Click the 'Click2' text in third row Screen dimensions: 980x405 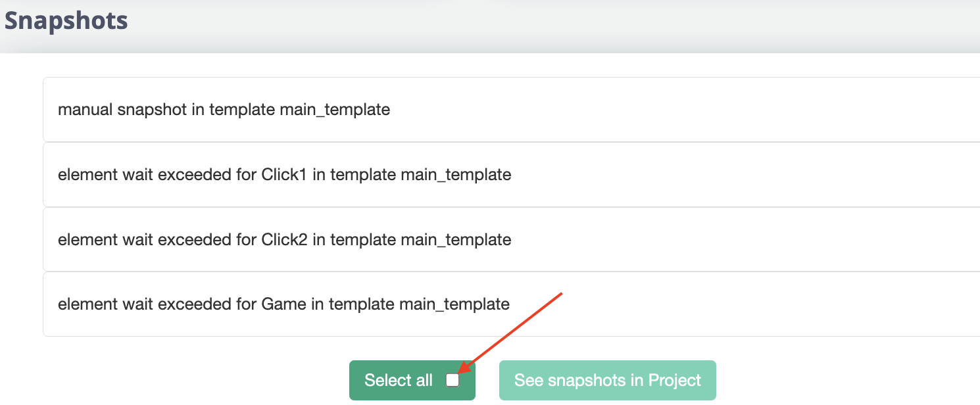(x=284, y=239)
